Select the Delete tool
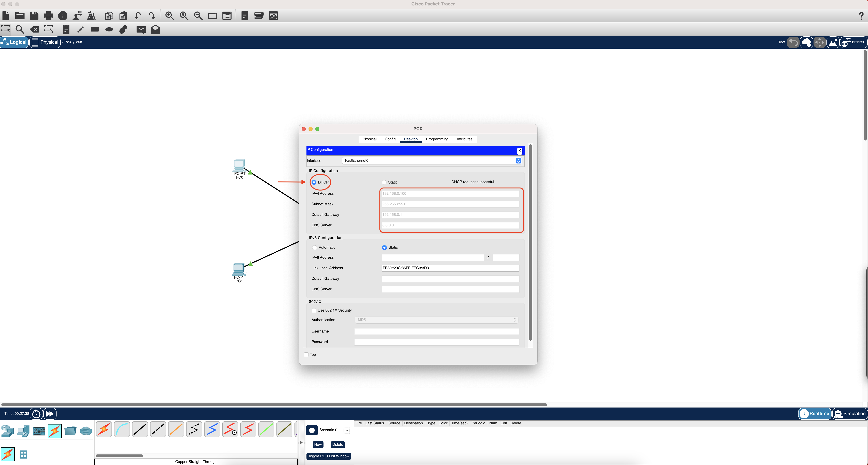The height and width of the screenshot is (465, 868). [34, 30]
